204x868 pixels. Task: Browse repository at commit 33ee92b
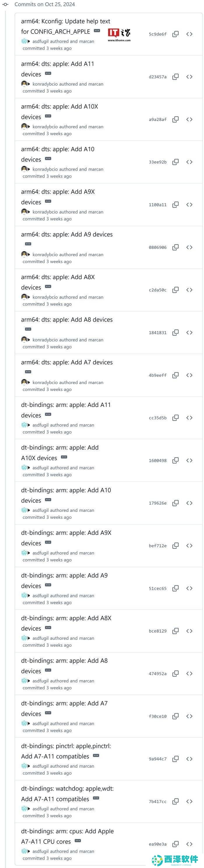click(189, 162)
